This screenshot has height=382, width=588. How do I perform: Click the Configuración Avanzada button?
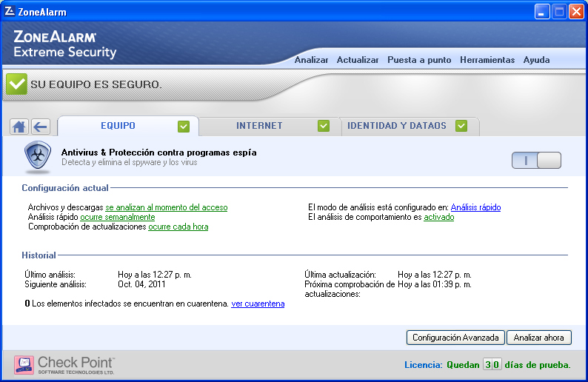(x=455, y=338)
